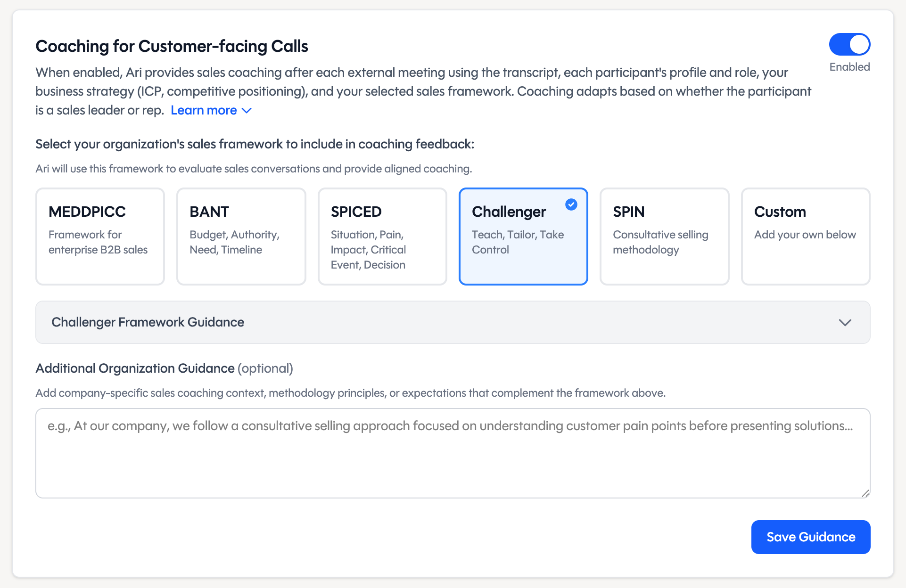Click the blue checkmark on Challenger

(x=571, y=204)
